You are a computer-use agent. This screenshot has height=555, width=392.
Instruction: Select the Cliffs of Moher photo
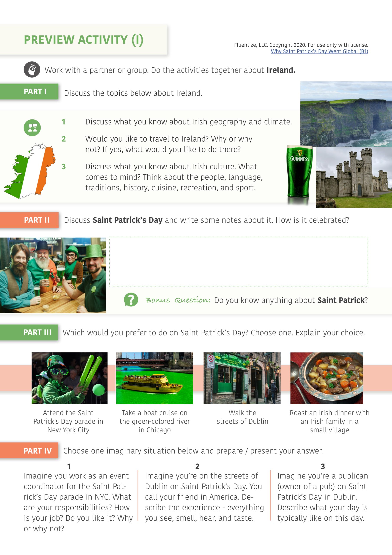[x=346, y=114]
